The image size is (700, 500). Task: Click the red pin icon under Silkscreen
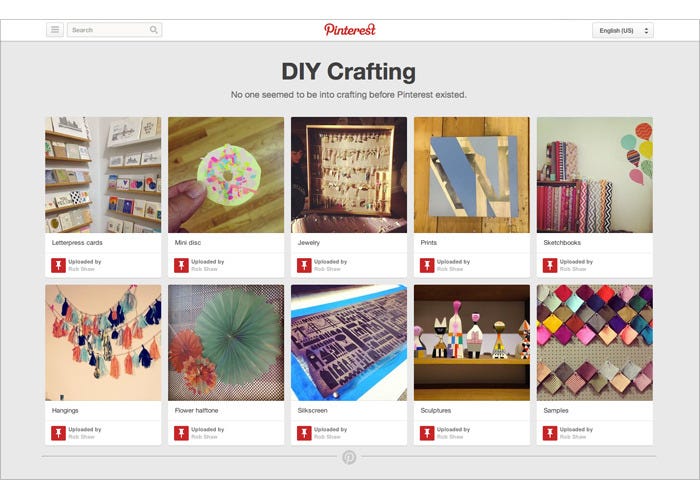tap(304, 433)
